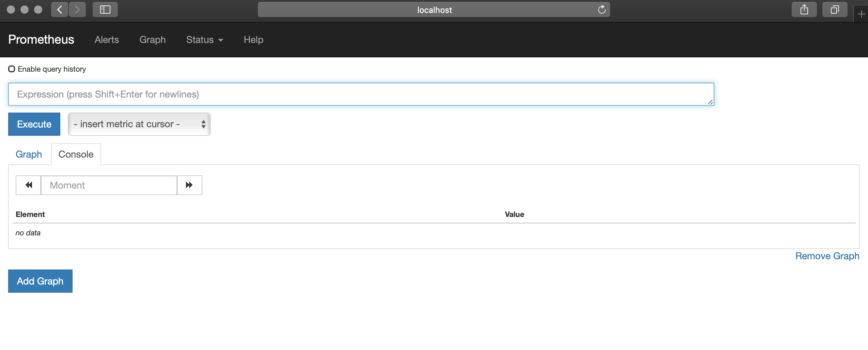868x350 pixels.
Task: Expand the Status menu in navbar
Action: point(204,40)
